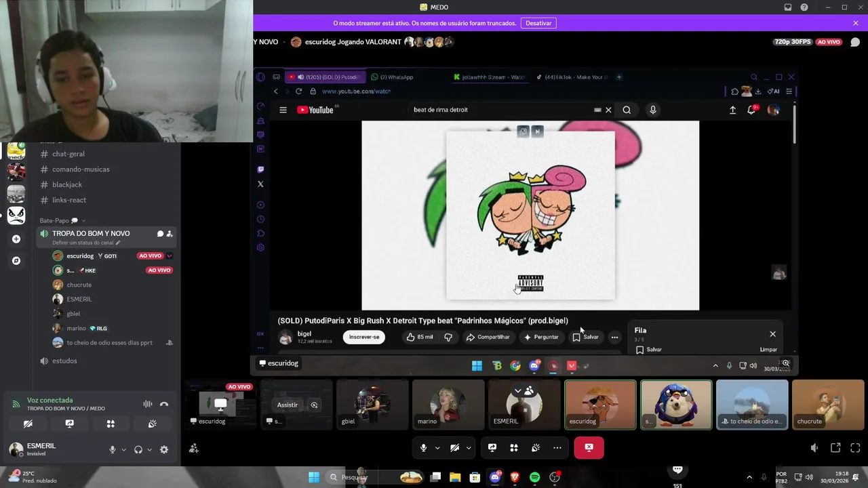Viewport: 868px width, 488px height.
Task: Share your screen from voice panel
Action: [69, 424]
